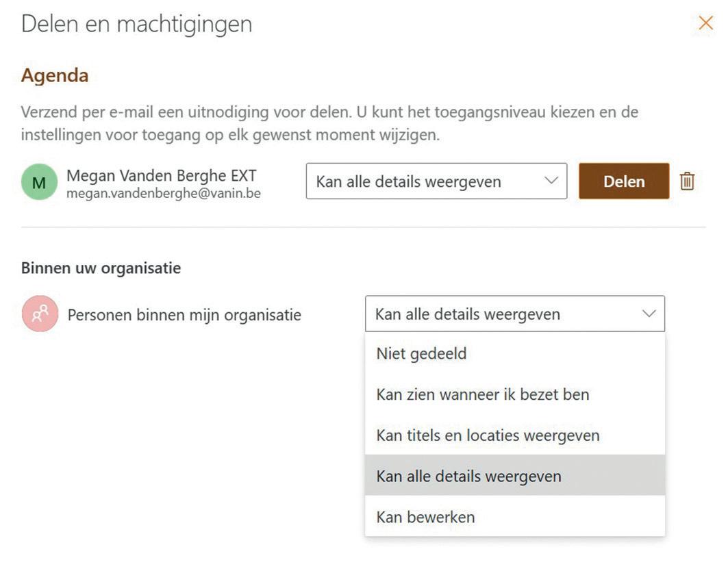Viewport: 728px width, 584px height.
Task: Click the megan.vandenberghe@vanin.be email address
Action: point(163,194)
